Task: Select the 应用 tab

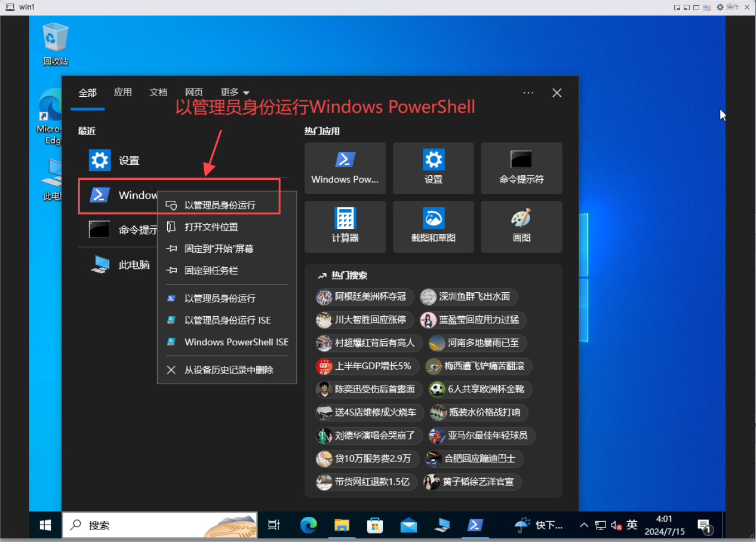Action: [122, 92]
